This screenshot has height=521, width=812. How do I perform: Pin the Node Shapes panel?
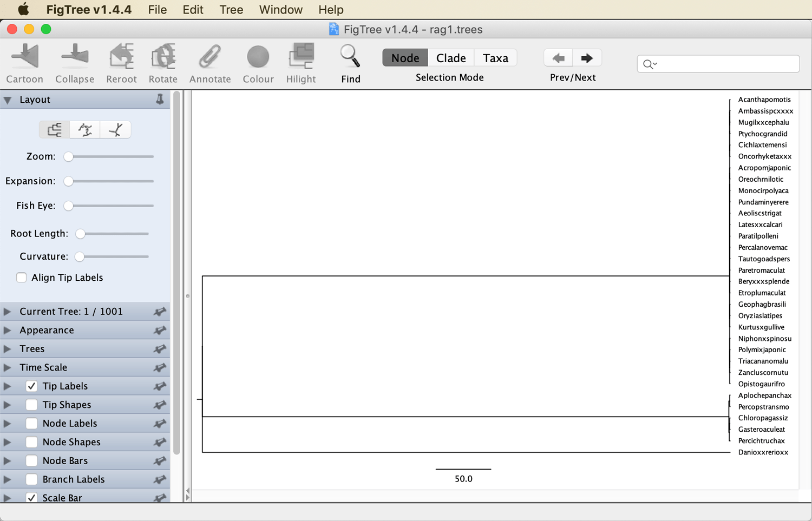[160, 442]
